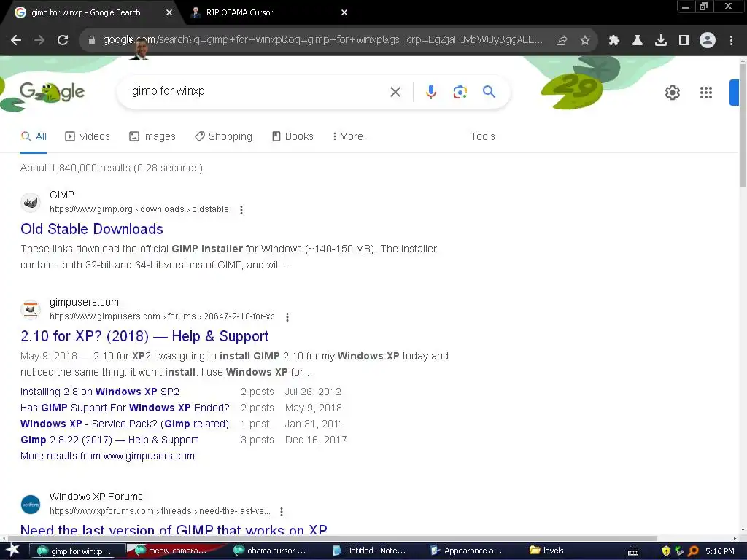The width and height of the screenshot is (747, 560).
Task: Open Need the last version of GIMP result
Action: [174, 529]
